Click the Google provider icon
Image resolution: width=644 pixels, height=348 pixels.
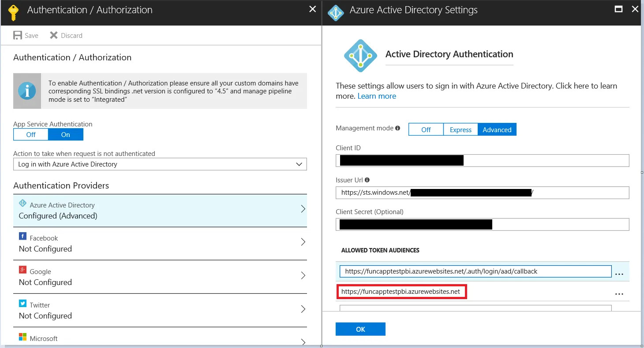[x=22, y=270]
